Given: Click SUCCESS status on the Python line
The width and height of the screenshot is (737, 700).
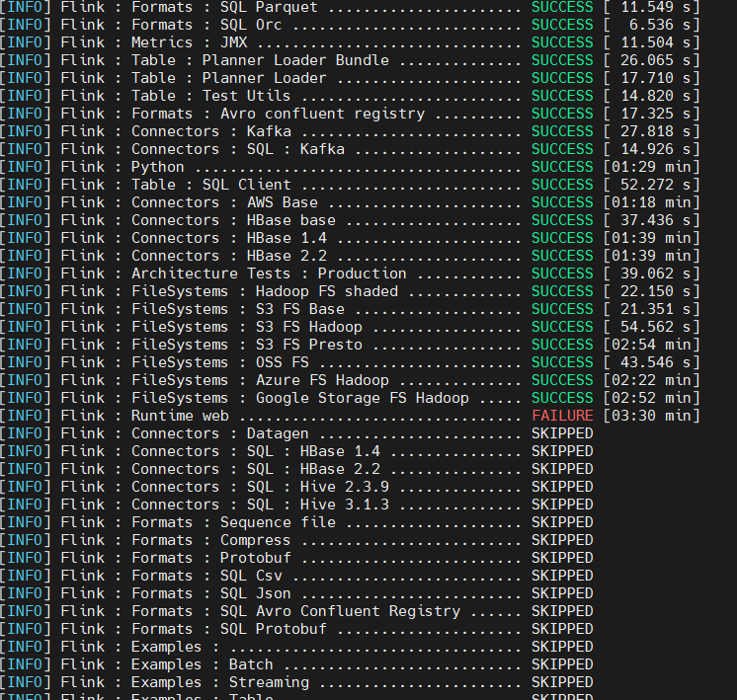Looking at the screenshot, I should (x=562, y=167).
